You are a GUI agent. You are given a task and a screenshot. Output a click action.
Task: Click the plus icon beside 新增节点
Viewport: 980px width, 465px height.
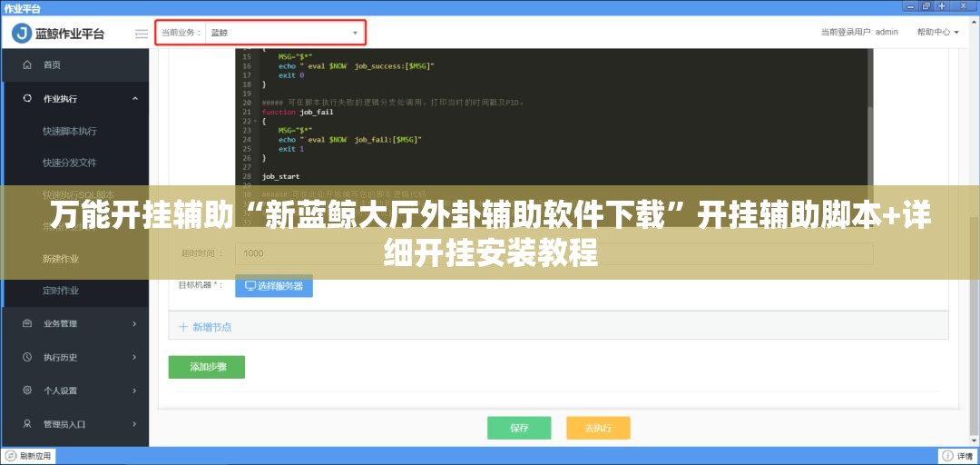click(183, 327)
